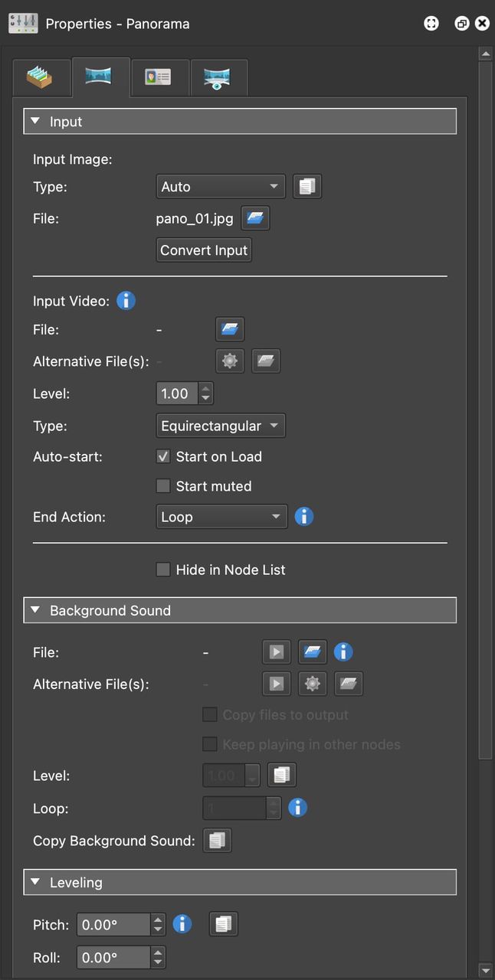Screen dimensions: 495x980
Task: Play the Background Sound file
Action: pyautogui.click(x=276, y=652)
